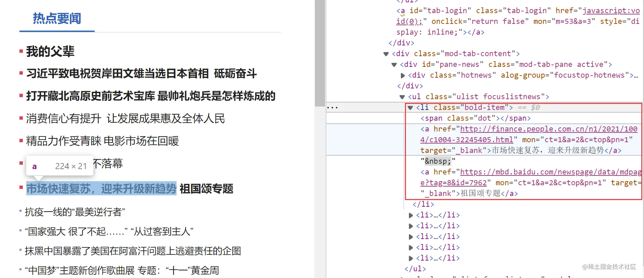Viewport: 644px width, 278px height.
Task: Click the webpage vertical scrollbar thumb
Action: tap(320, 53)
